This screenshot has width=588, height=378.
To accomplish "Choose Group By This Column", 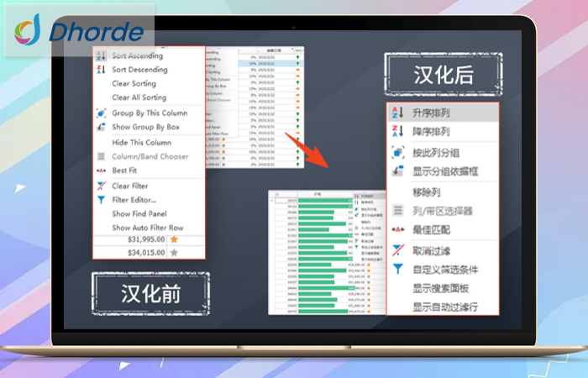I will [149, 113].
